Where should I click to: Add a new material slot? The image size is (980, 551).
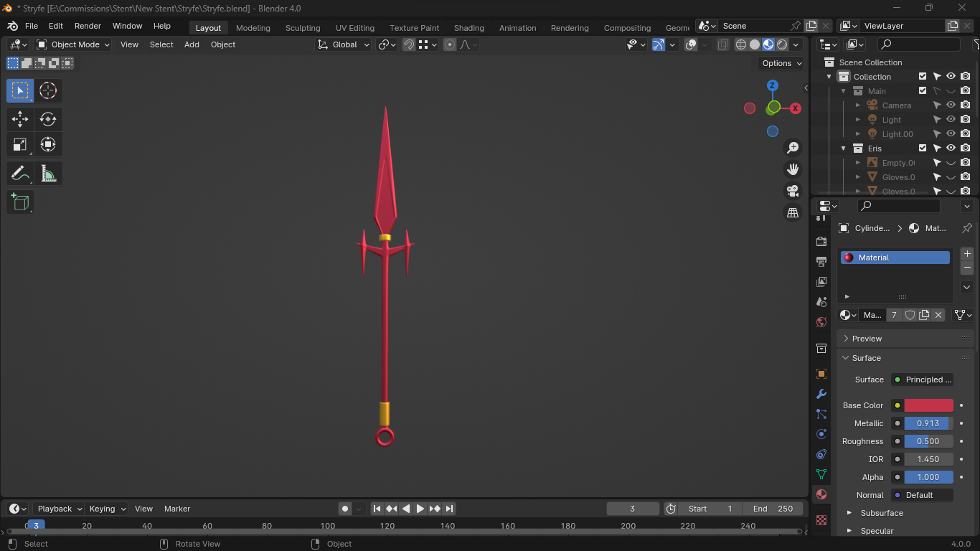(967, 254)
